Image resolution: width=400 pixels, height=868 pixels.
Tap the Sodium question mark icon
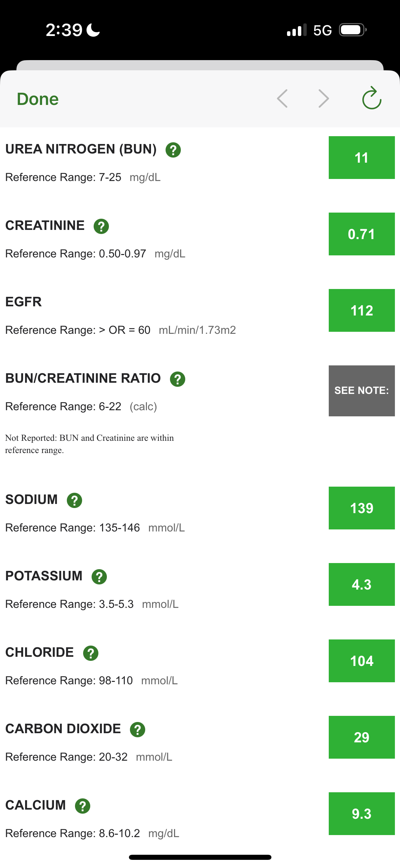(74, 500)
